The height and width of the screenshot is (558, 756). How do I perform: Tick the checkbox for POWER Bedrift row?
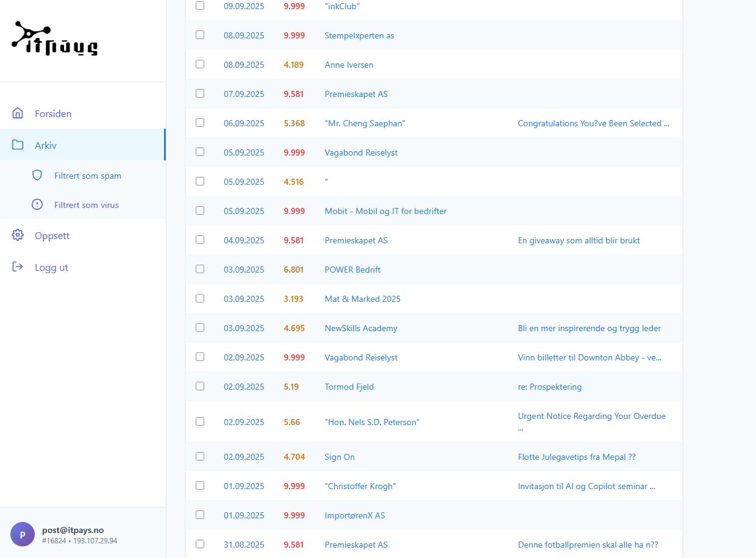click(x=200, y=269)
